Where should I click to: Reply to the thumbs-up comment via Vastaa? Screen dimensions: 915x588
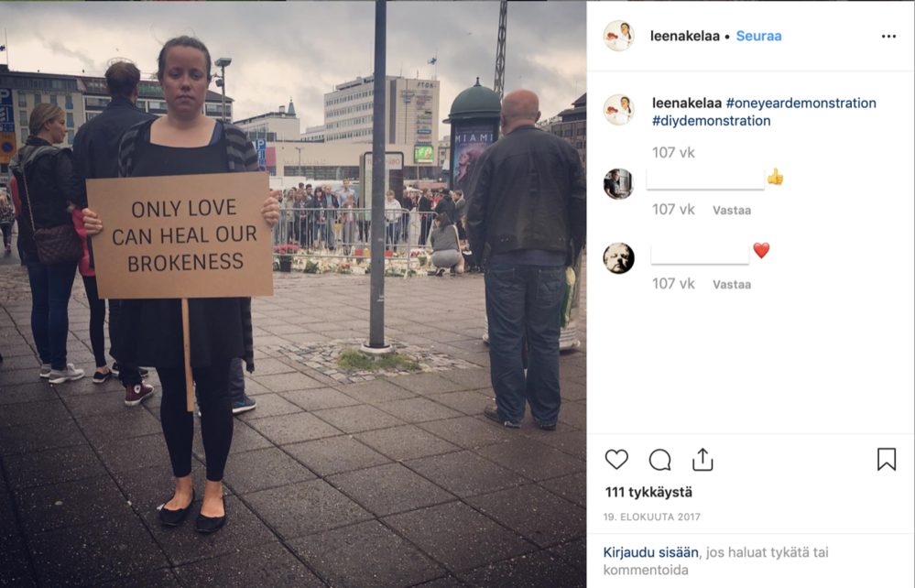coord(732,210)
